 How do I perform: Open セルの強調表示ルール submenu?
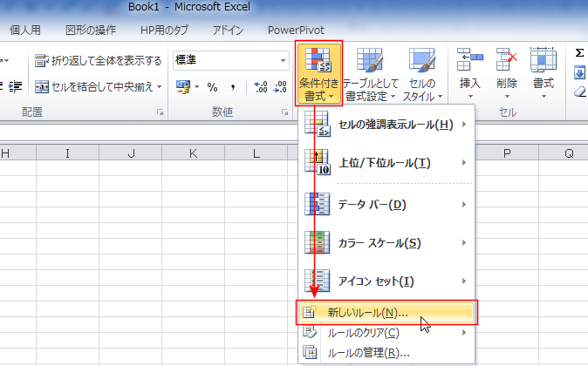tap(386, 125)
